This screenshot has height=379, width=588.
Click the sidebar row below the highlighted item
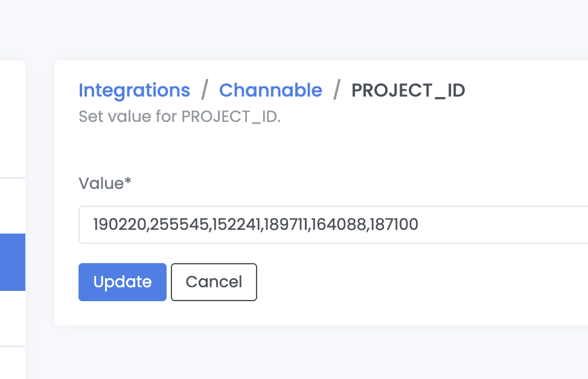pyautogui.click(x=12, y=319)
